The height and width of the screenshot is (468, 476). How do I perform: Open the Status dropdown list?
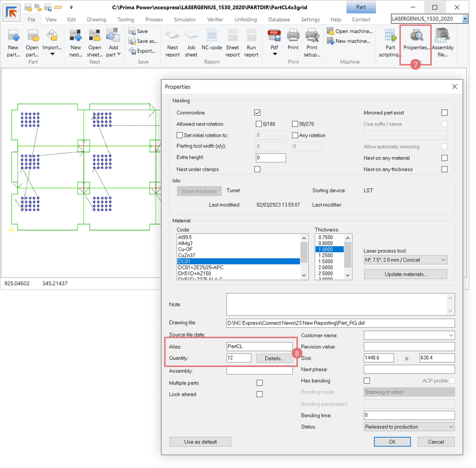coord(409,427)
